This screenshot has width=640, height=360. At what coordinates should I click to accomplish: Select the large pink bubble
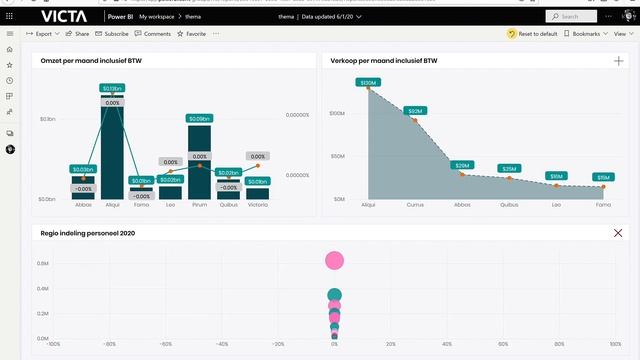(x=334, y=260)
